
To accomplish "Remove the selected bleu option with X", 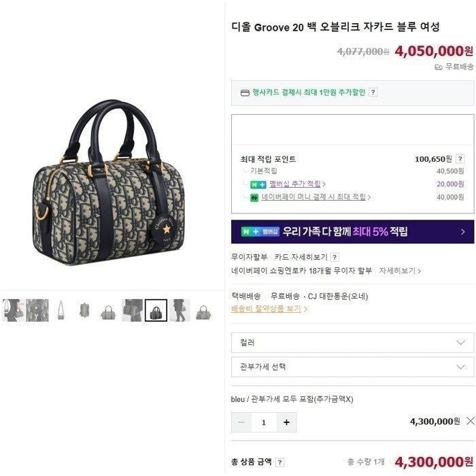I will click(471, 421).
